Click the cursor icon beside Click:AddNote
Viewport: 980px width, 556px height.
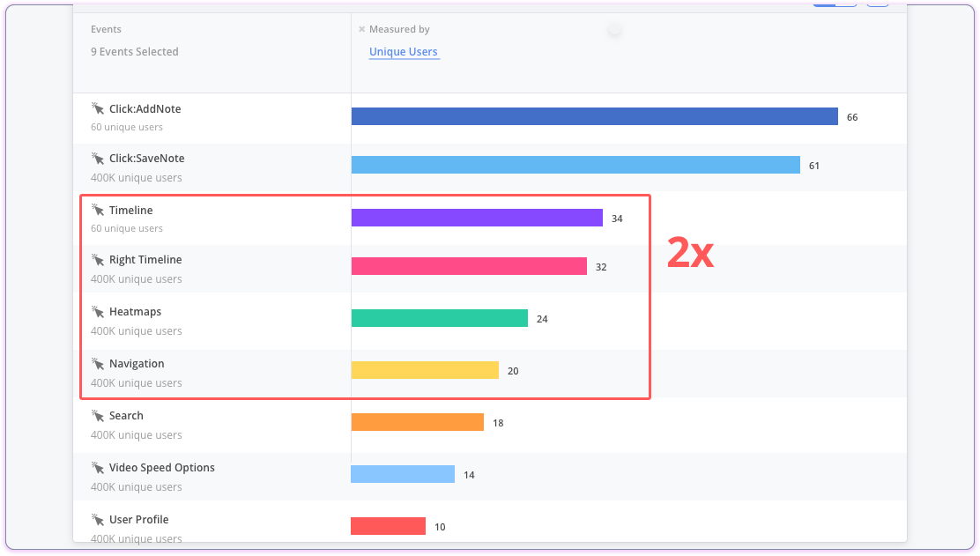[x=98, y=108]
